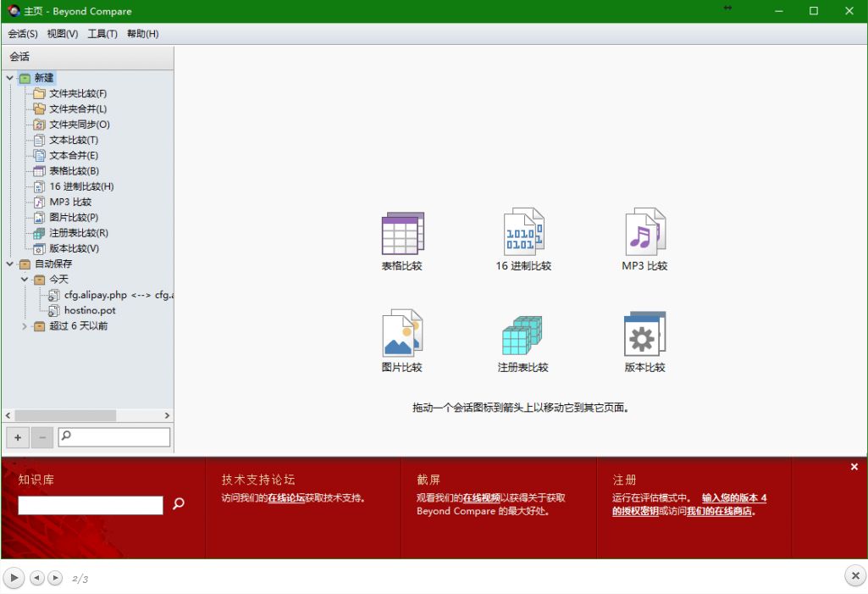Select the 超过 6 天以前 folder
Viewport: 868px width, 594px height.
tap(78, 326)
